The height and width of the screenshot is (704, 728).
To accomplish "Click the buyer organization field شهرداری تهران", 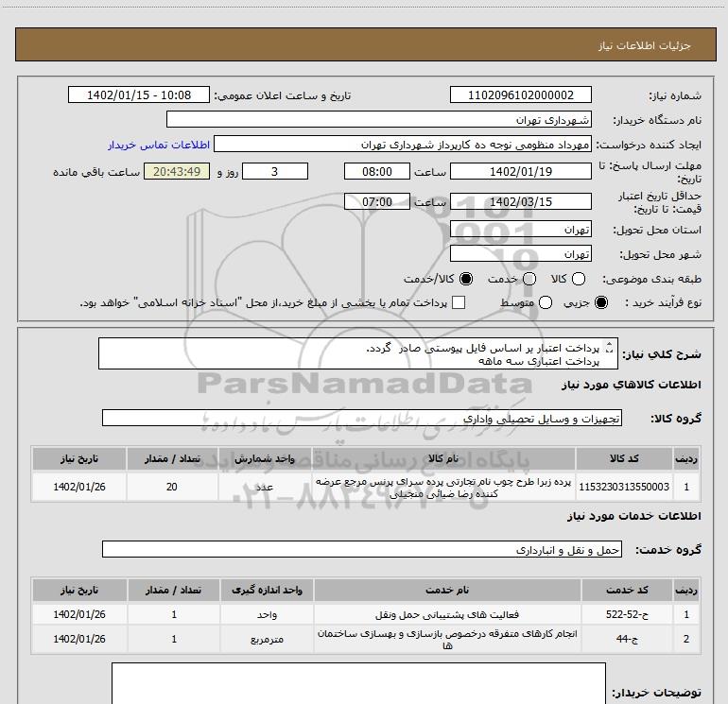I will pos(379,119).
